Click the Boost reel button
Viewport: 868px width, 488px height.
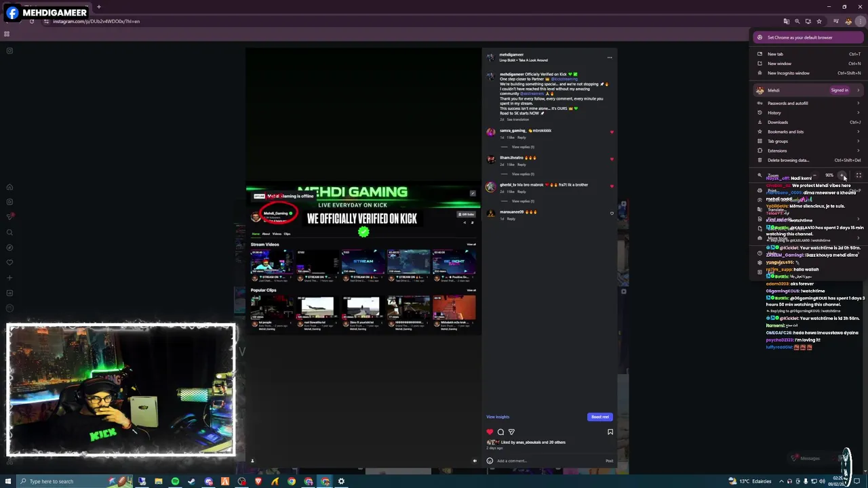[600, 417]
